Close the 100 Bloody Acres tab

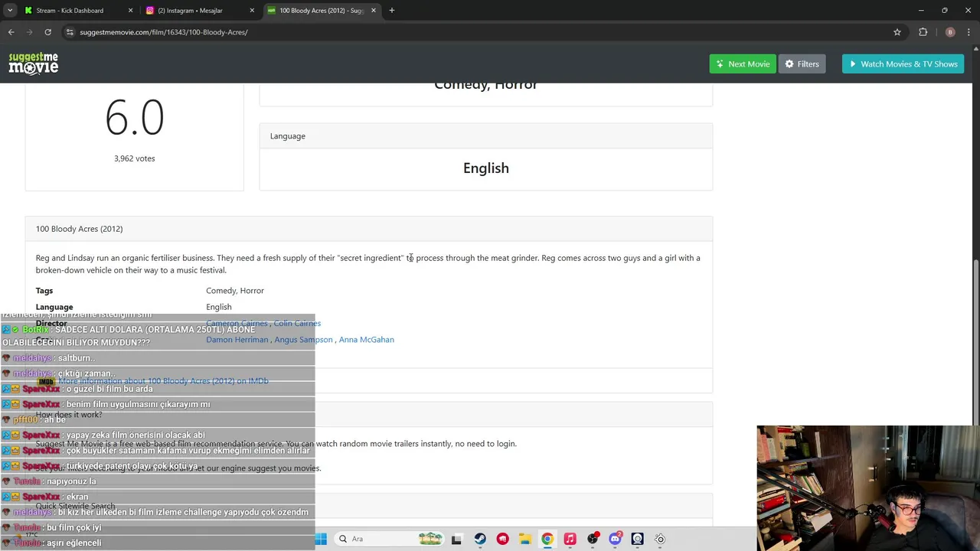(374, 11)
